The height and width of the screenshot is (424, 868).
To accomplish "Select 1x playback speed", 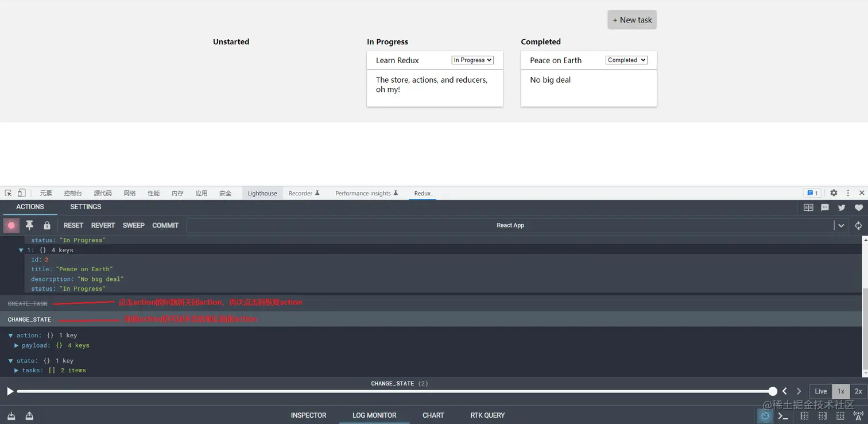I will point(840,391).
